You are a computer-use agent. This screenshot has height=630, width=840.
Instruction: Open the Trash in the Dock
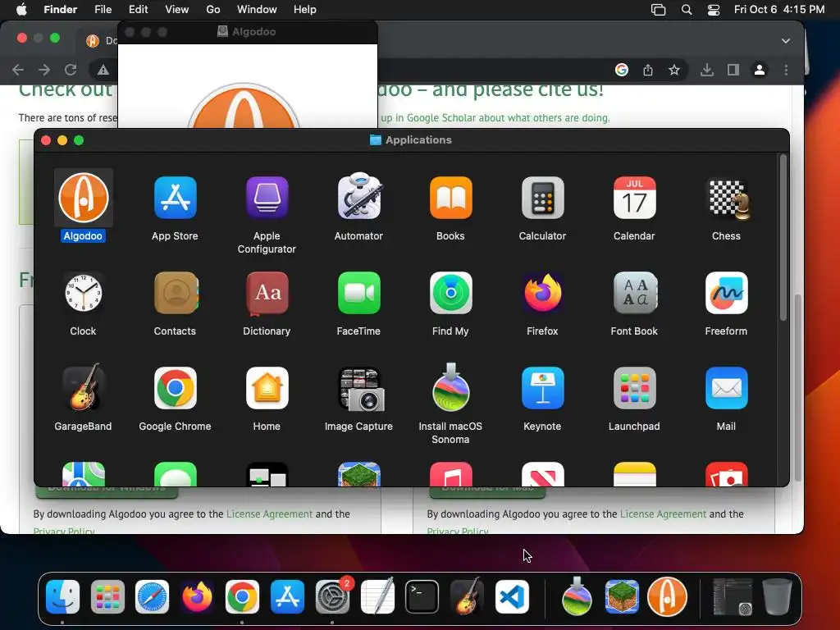coord(778,596)
